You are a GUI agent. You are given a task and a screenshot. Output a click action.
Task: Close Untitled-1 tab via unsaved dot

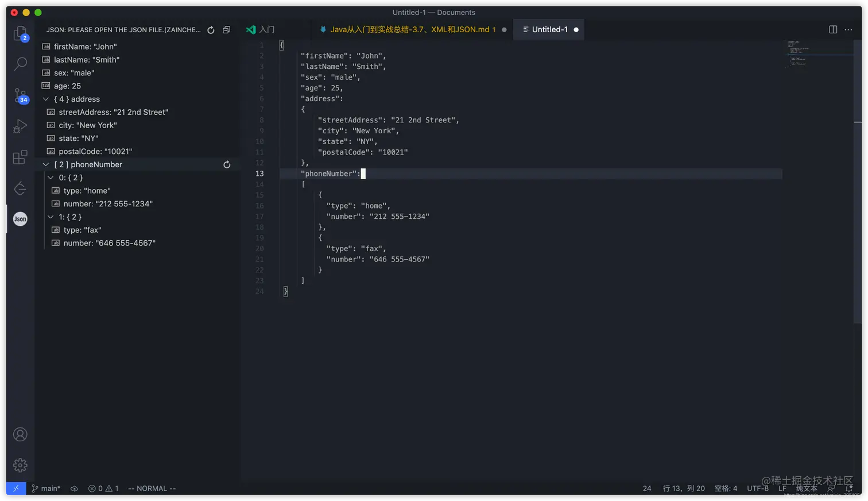tap(576, 30)
